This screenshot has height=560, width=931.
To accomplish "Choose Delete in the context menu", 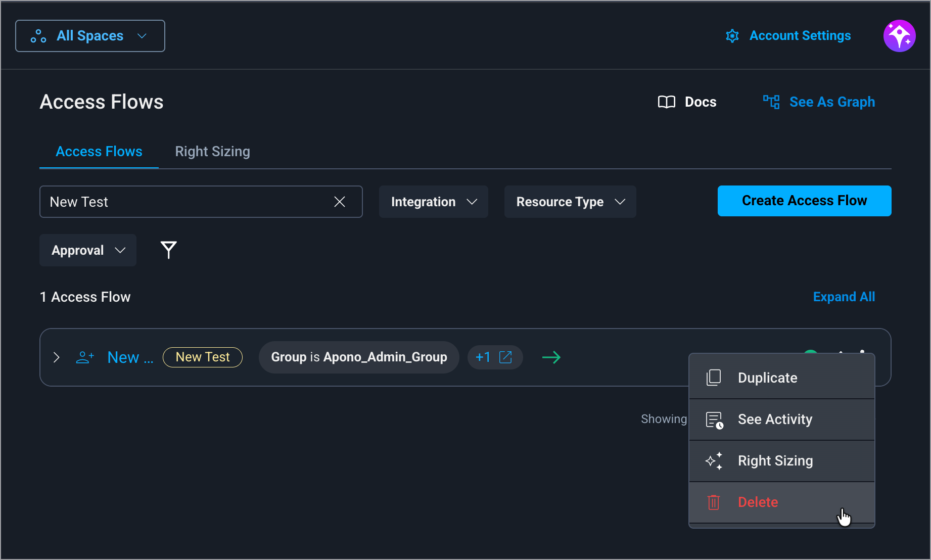I will click(x=781, y=502).
